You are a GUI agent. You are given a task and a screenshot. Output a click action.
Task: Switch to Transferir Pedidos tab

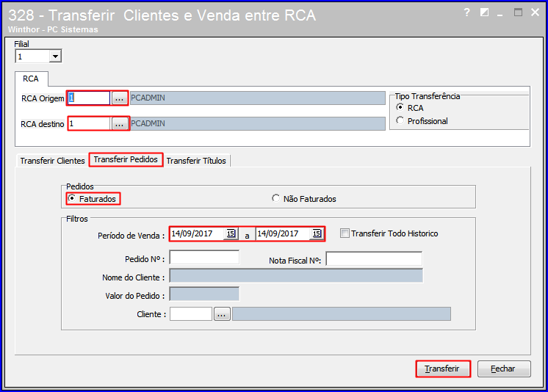[x=126, y=160]
